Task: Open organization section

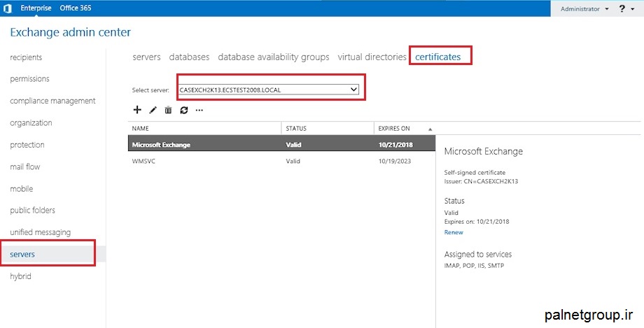Action: [31, 123]
